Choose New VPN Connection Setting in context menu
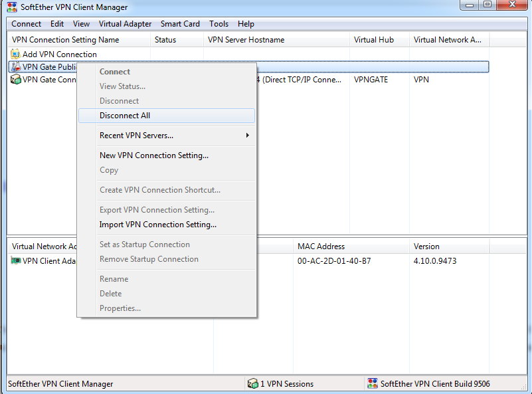 point(167,155)
